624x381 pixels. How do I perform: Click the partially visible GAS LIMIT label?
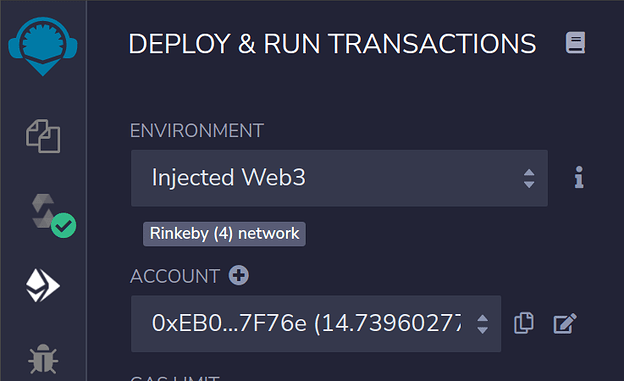point(175,377)
